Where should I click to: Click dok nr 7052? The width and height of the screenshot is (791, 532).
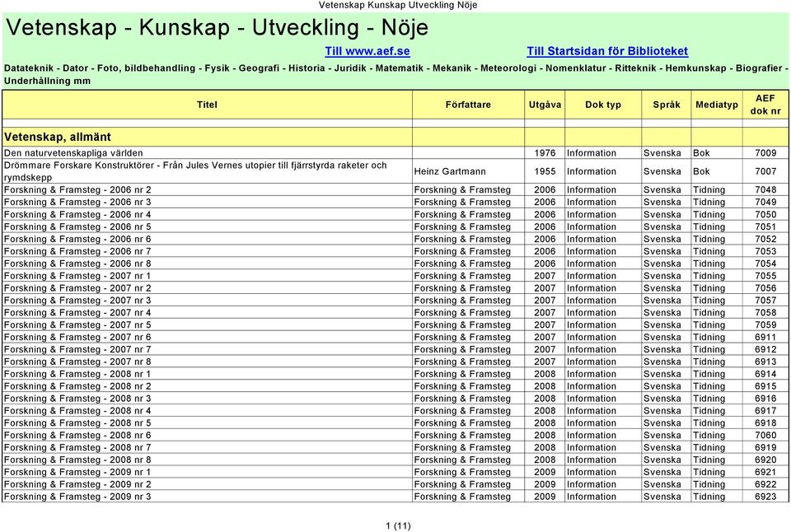[765, 239]
